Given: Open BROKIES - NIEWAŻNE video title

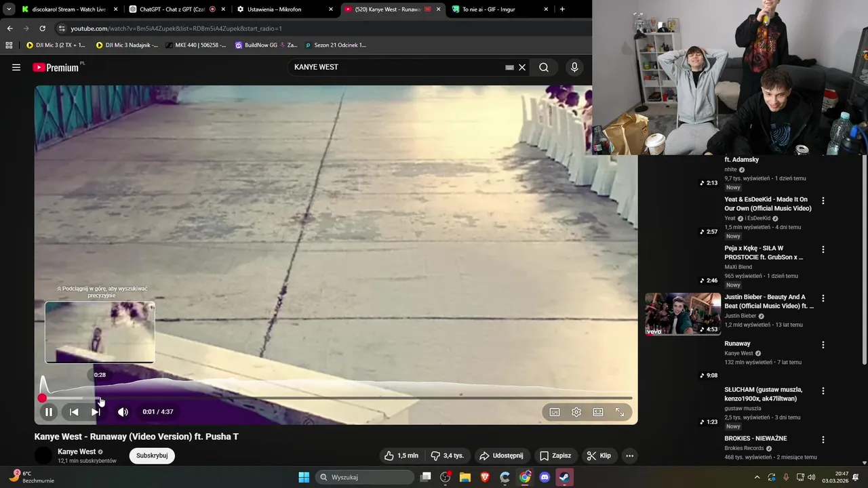Looking at the screenshot, I should pyautogui.click(x=755, y=439).
